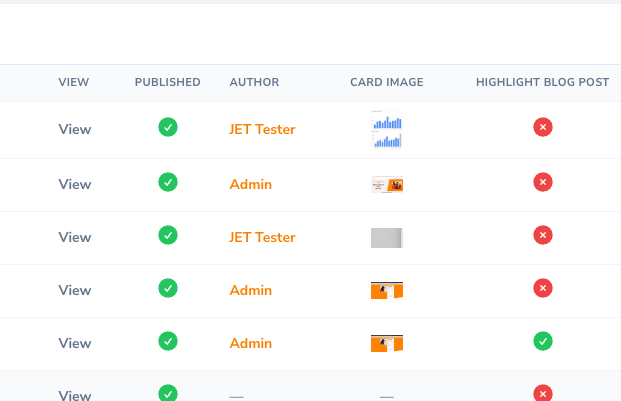
Task: Select the Admin author link in the second row
Action: tap(250, 184)
